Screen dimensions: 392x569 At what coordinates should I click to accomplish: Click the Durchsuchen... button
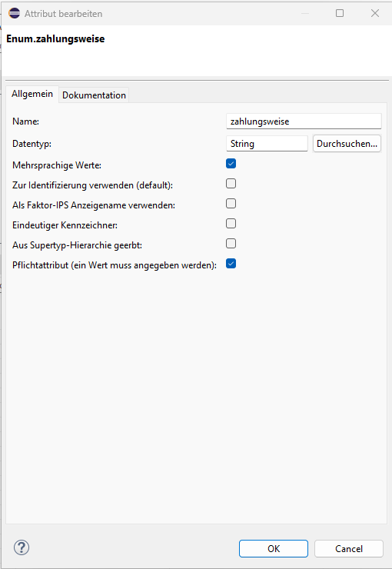tap(347, 144)
